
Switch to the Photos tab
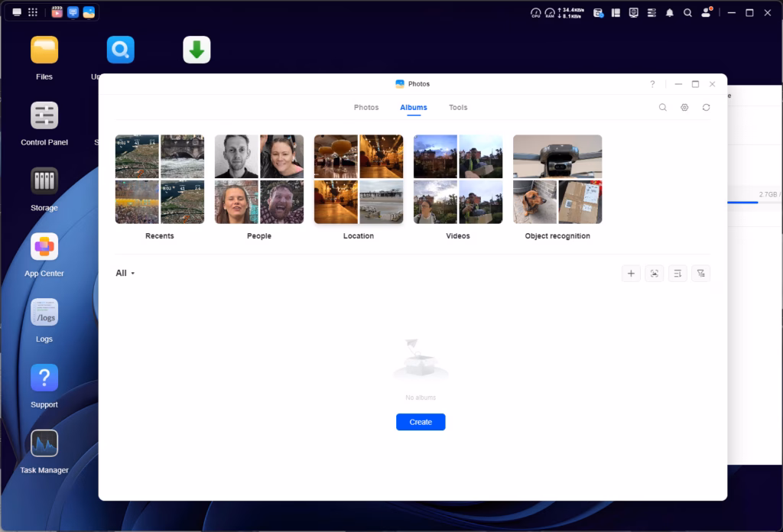coord(366,108)
